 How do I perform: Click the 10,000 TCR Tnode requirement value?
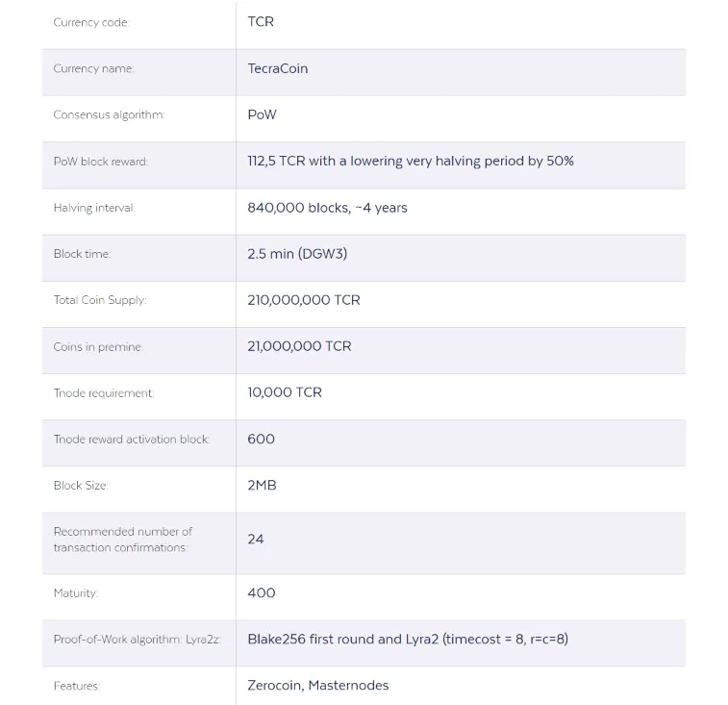(285, 392)
